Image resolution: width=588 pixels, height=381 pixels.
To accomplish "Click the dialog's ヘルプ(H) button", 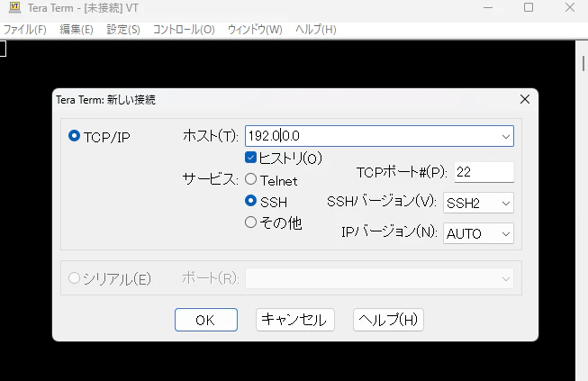I will coord(388,320).
